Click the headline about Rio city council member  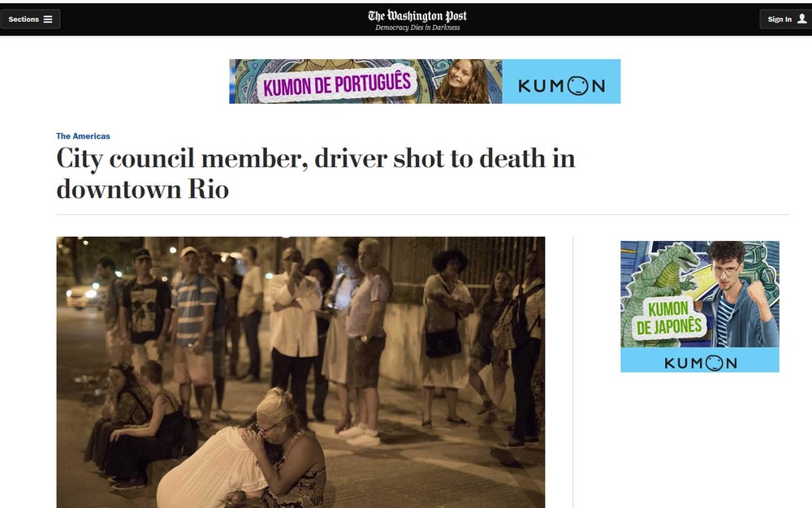point(315,174)
